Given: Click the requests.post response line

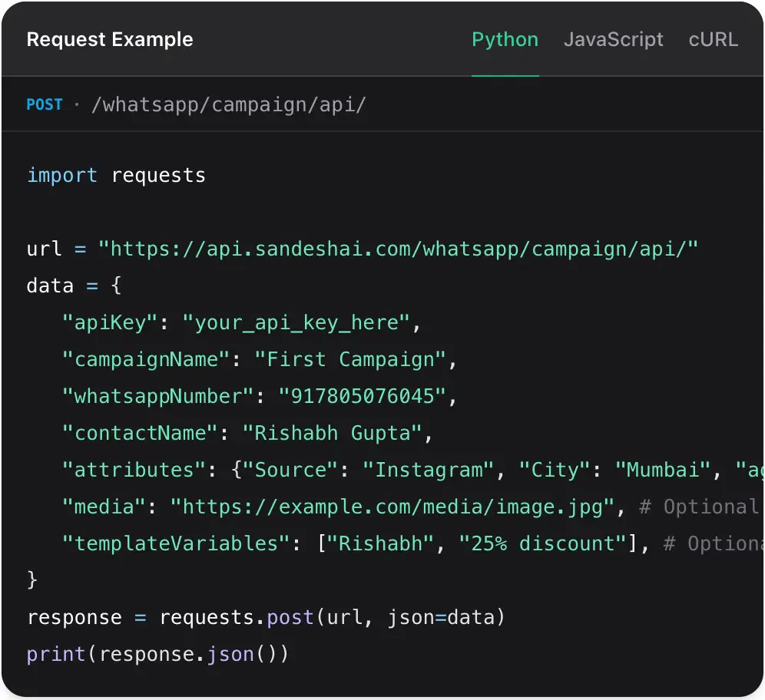Looking at the screenshot, I should tap(266, 618).
